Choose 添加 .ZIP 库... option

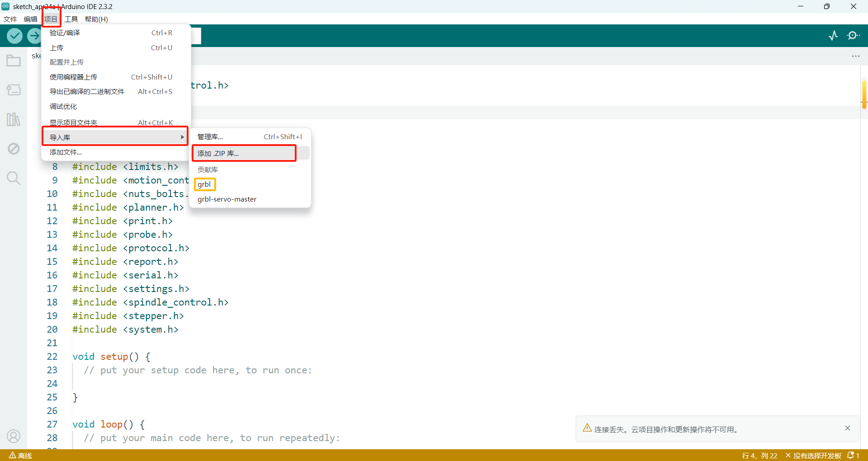pyautogui.click(x=250, y=153)
